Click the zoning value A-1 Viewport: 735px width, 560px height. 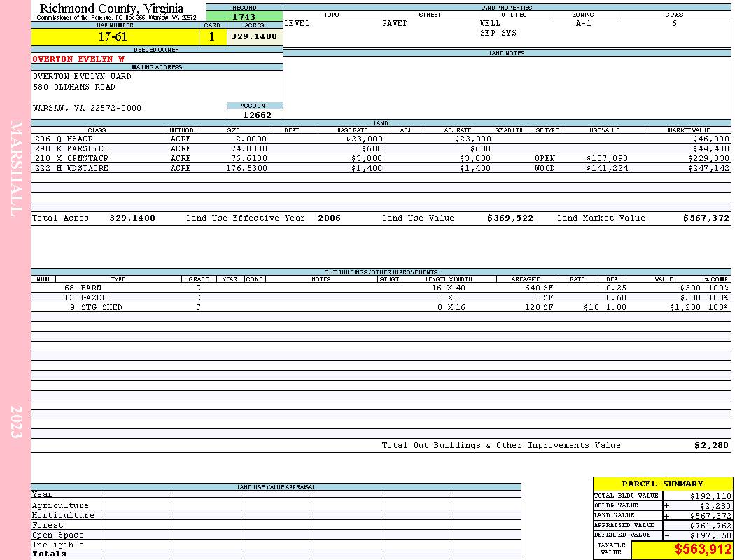point(584,23)
